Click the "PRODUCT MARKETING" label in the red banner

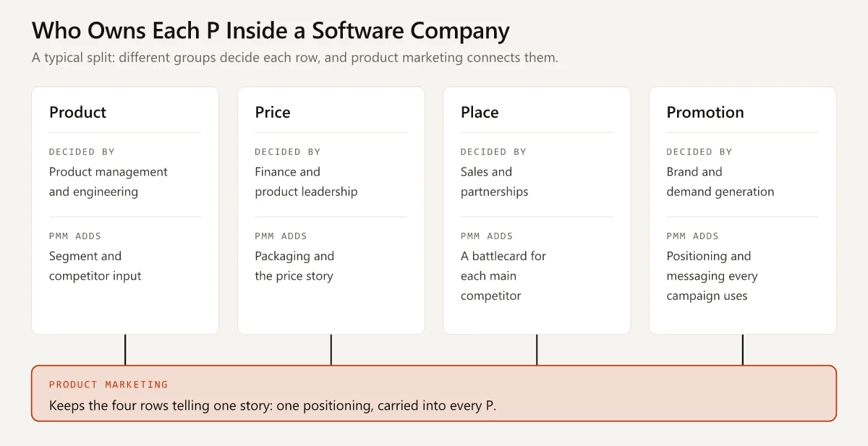pyautogui.click(x=109, y=385)
